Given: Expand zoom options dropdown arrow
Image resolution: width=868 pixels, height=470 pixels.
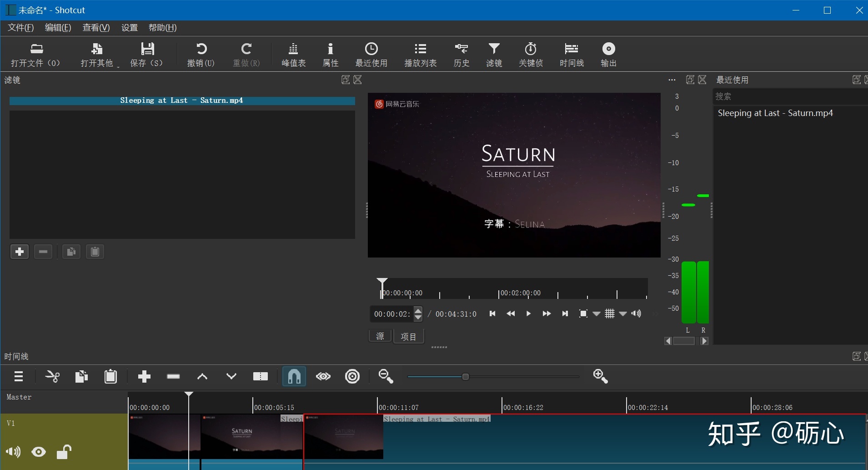Looking at the screenshot, I should pyautogui.click(x=597, y=314).
